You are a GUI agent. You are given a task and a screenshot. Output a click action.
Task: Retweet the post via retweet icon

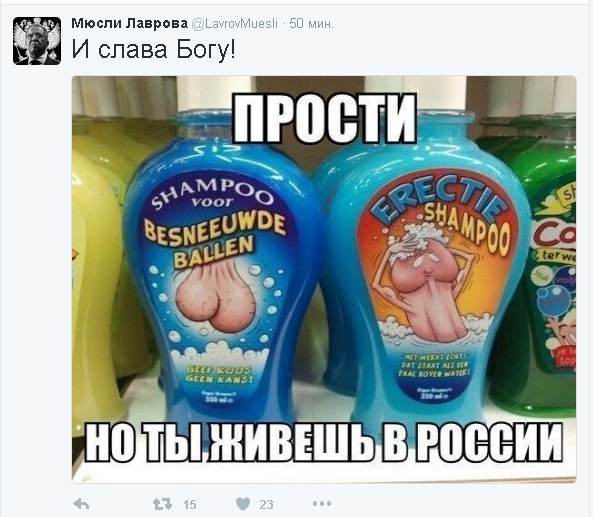[162, 504]
